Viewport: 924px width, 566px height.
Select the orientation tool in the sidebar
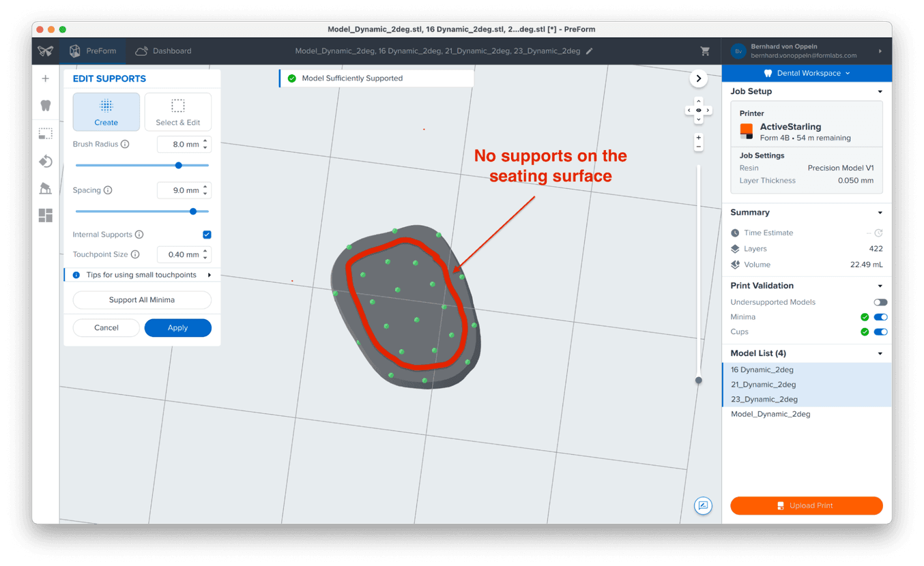click(46, 161)
